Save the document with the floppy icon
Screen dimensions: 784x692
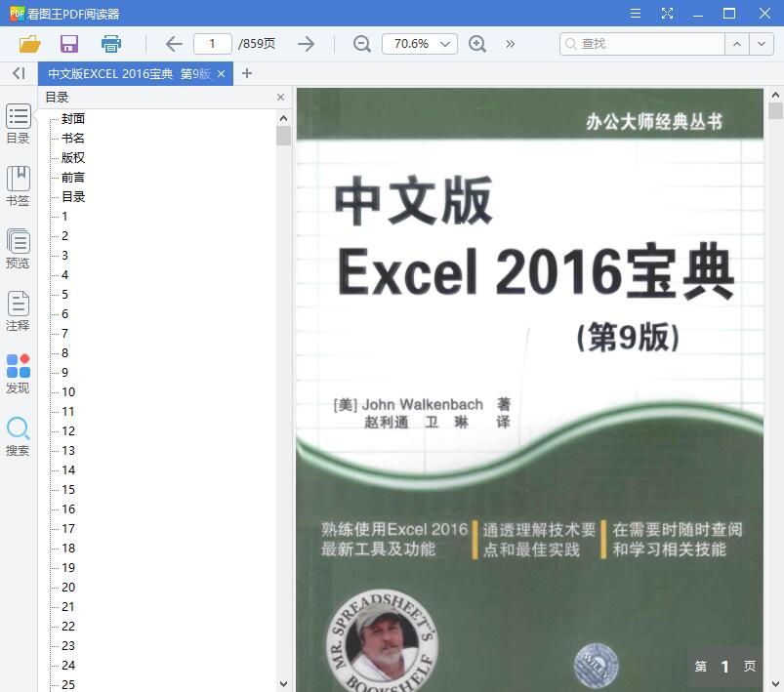69,44
